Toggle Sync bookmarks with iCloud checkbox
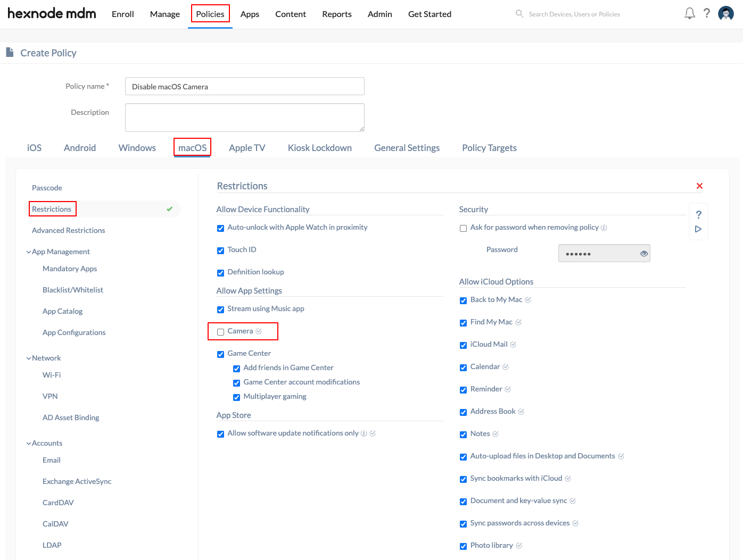The height and width of the screenshot is (560, 743). coord(463,479)
